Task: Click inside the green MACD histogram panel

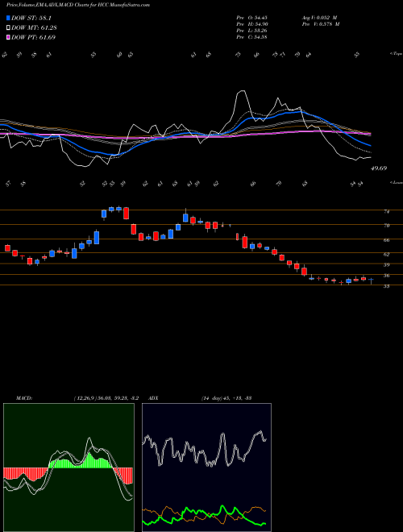Action: pos(69,468)
